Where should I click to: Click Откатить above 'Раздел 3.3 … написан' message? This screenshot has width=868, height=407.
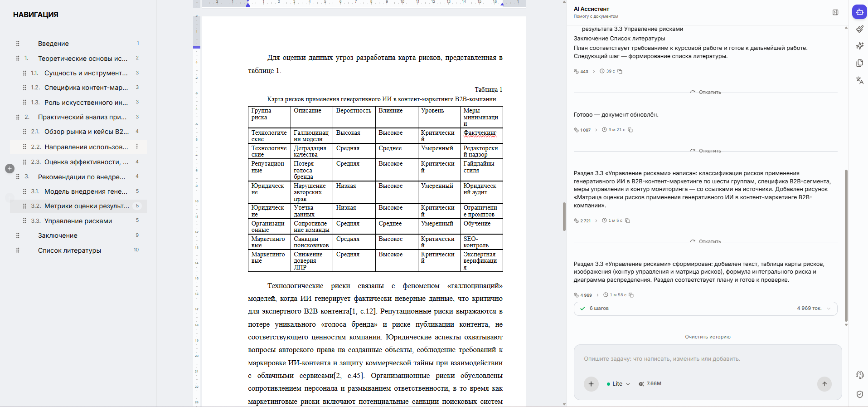tap(706, 151)
